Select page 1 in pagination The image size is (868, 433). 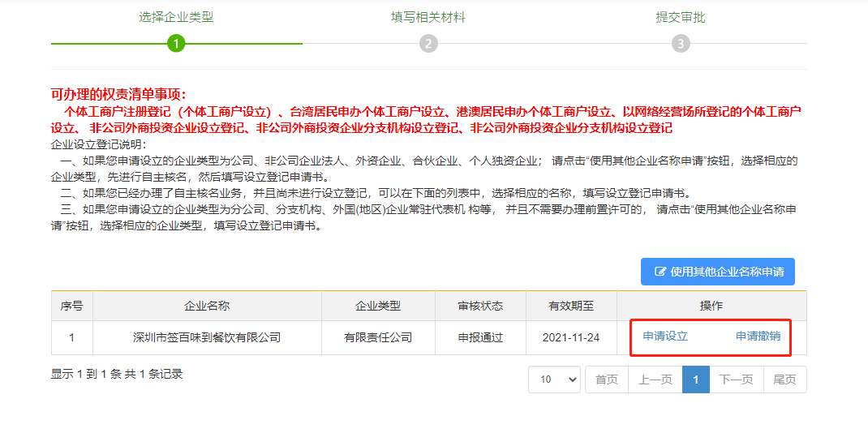pyautogui.click(x=695, y=379)
